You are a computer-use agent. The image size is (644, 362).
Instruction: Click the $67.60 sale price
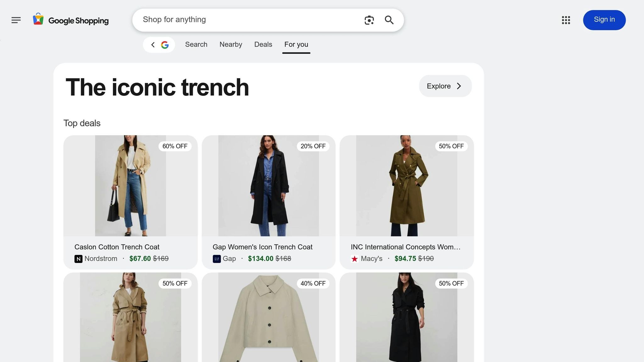(x=140, y=259)
